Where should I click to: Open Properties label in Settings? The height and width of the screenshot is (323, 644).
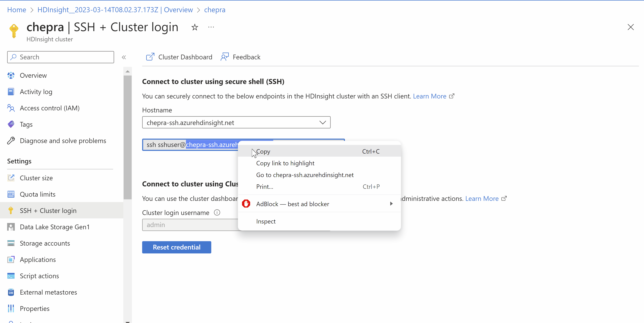click(x=34, y=309)
